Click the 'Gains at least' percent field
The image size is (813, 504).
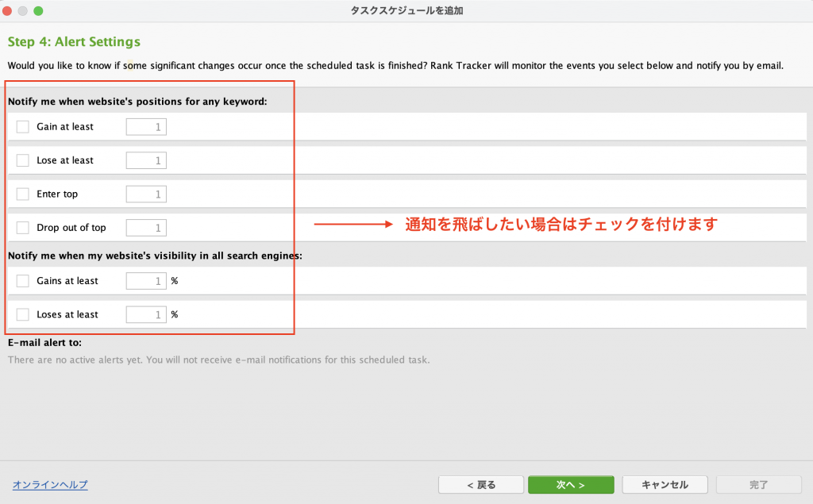click(x=146, y=280)
